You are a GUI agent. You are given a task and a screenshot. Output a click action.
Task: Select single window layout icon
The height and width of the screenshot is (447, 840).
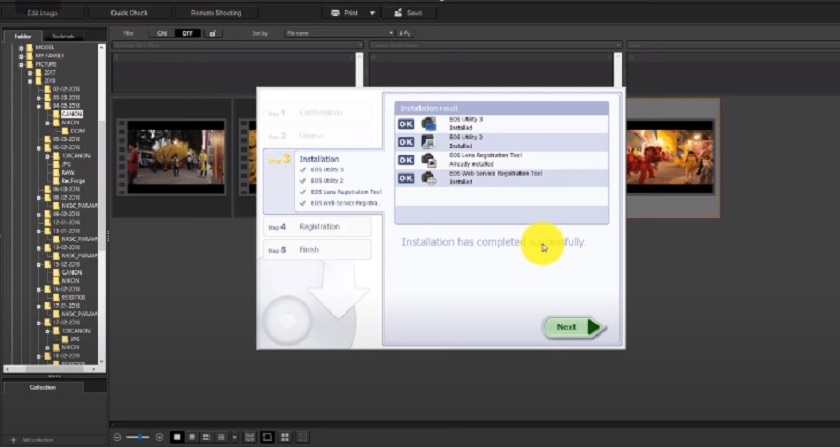pos(267,437)
